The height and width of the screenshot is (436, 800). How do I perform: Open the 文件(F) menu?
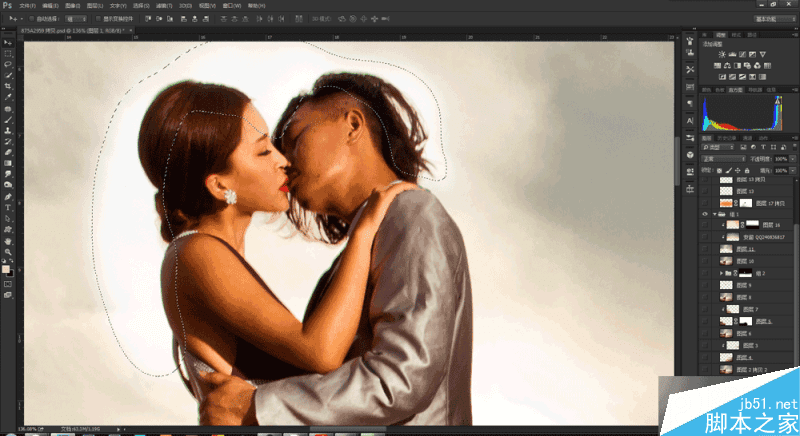(27, 6)
